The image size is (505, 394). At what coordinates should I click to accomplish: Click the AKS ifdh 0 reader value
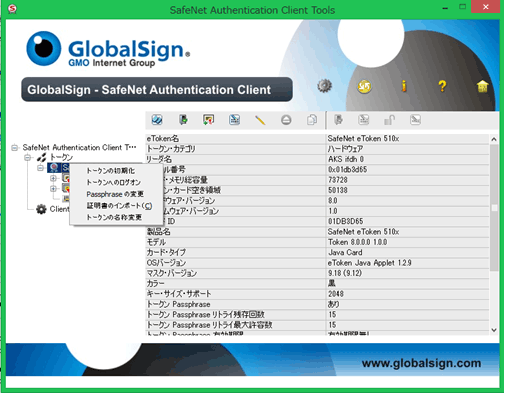(x=346, y=159)
